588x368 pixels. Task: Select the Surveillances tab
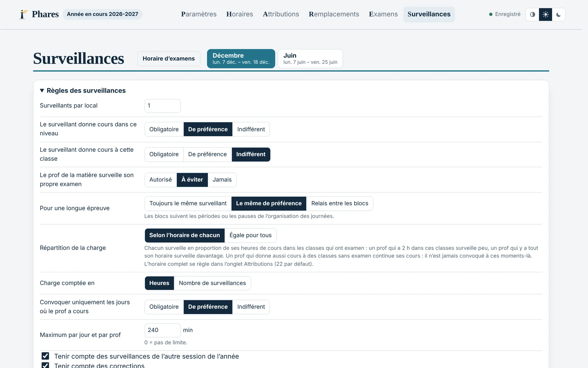point(429,14)
